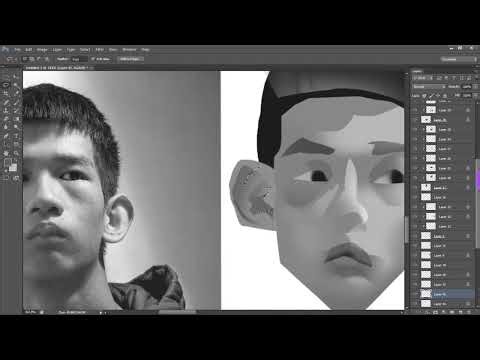
Task: Toggle Lock position
Action: click(x=438, y=96)
